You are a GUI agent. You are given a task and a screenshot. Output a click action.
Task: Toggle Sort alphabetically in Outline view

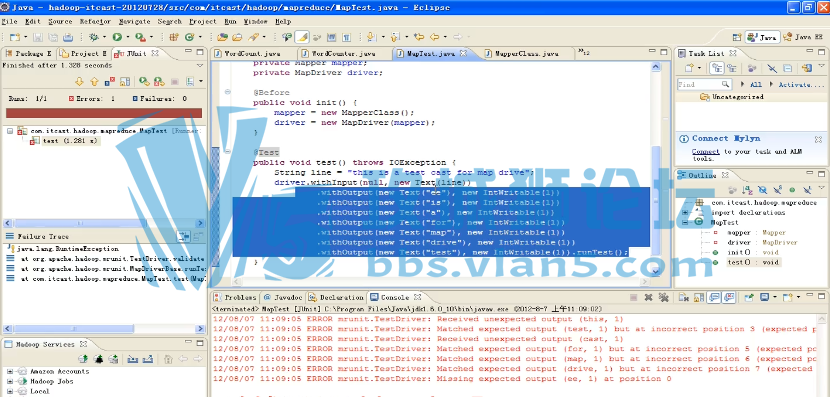[x=747, y=190]
